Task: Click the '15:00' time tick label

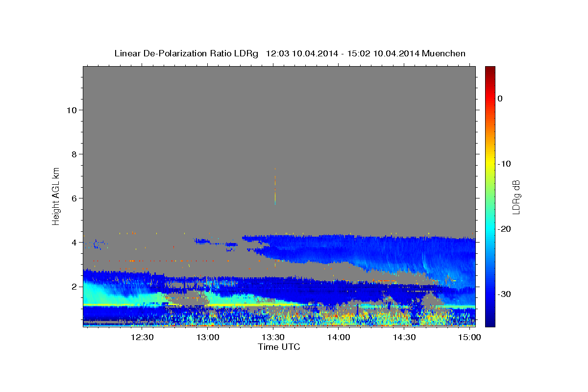Action: pos(470,337)
